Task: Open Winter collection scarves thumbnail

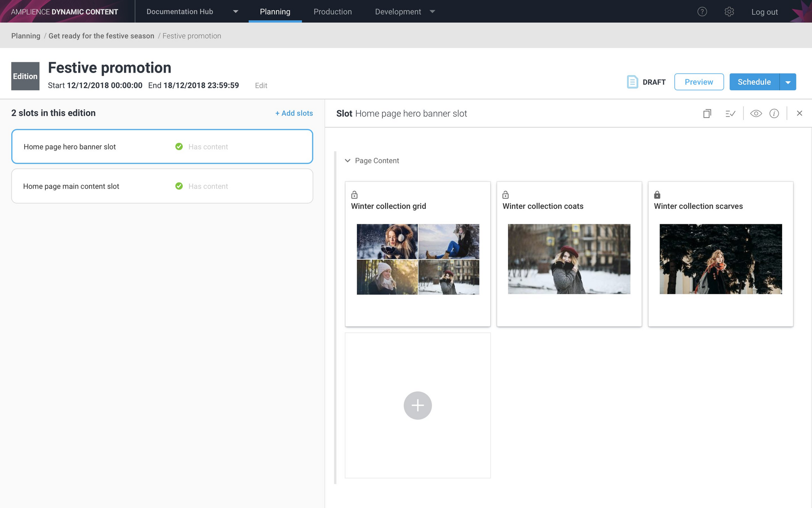Action: 720,259
